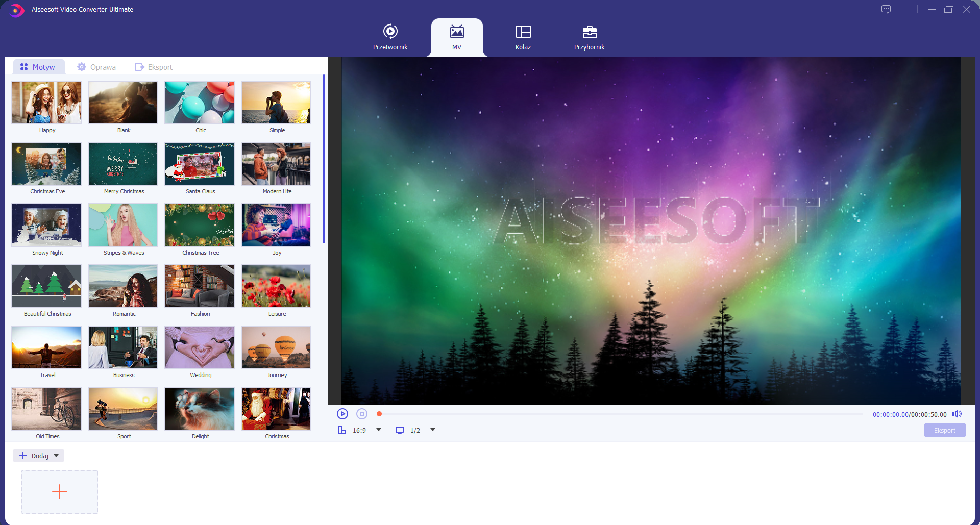Select the Christmas Eve theme thumbnail
Image resolution: width=980 pixels, height=525 pixels.
[x=46, y=164]
